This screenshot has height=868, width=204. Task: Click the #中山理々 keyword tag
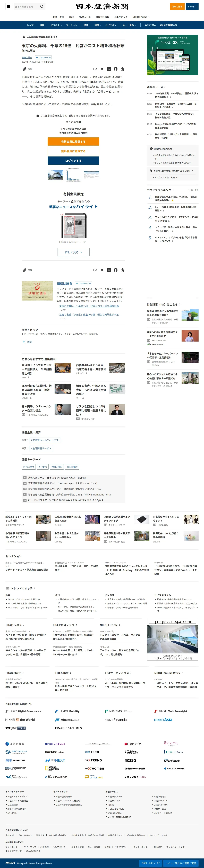(29, 467)
